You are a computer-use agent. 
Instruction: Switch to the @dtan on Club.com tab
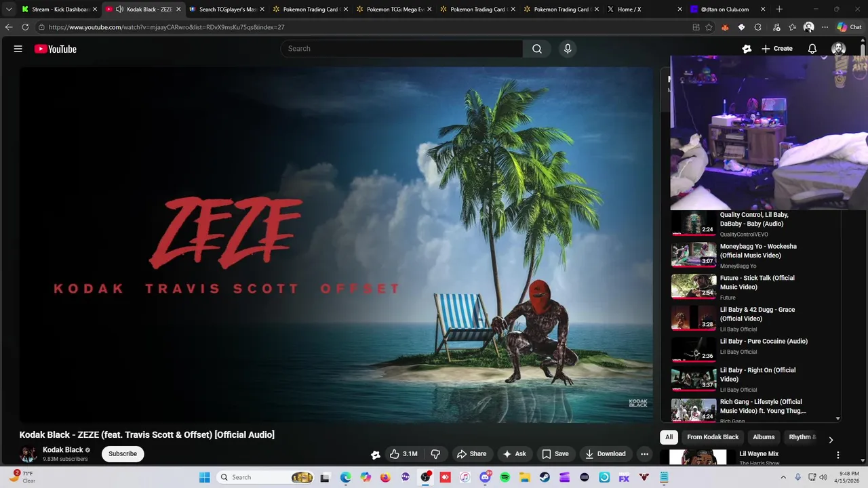pyautogui.click(x=727, y=9)
